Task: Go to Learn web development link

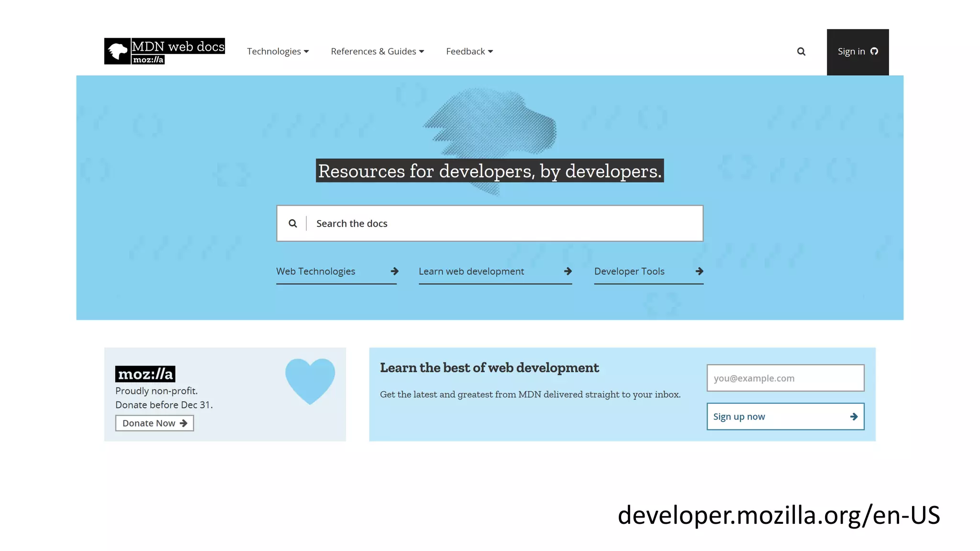Action: coord(471,271)
